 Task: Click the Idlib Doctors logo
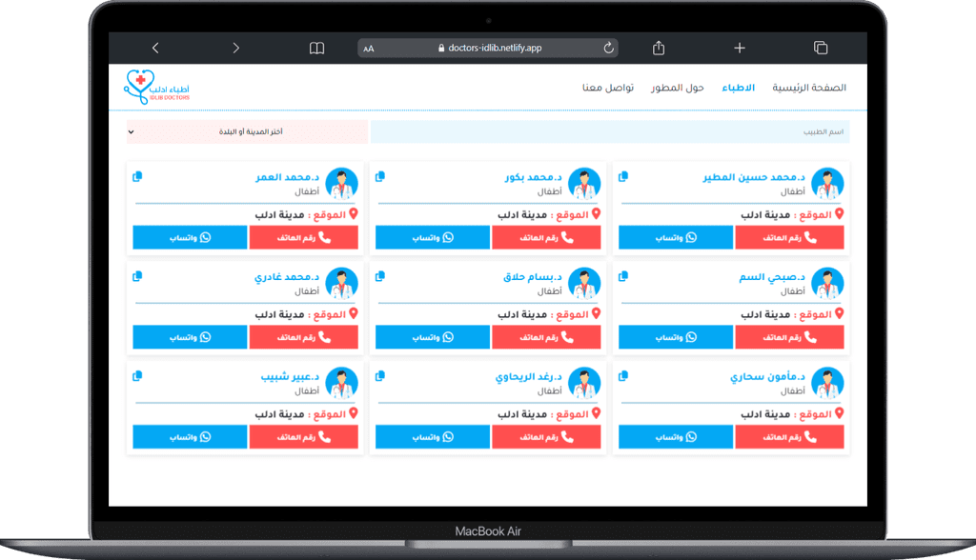(x=157, y=87)
